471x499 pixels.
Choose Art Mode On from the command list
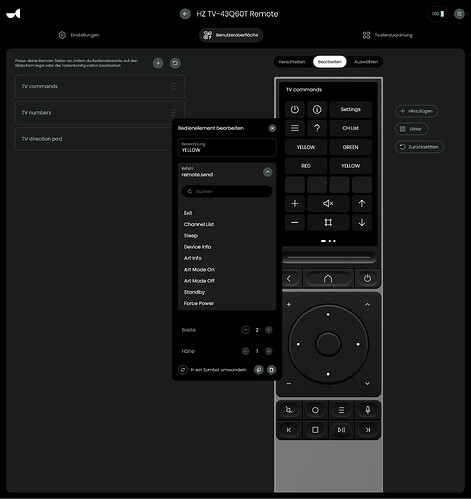pyautogui.click(x=199, y=270)
